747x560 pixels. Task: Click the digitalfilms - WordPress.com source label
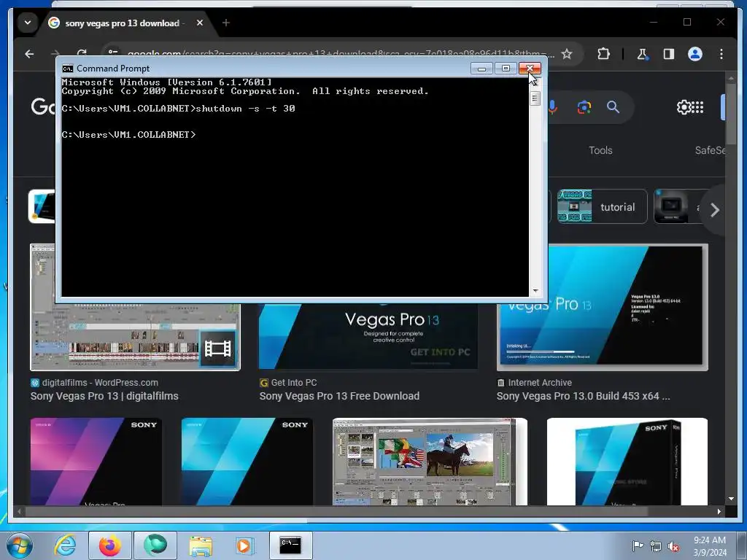tap(99, 383)
